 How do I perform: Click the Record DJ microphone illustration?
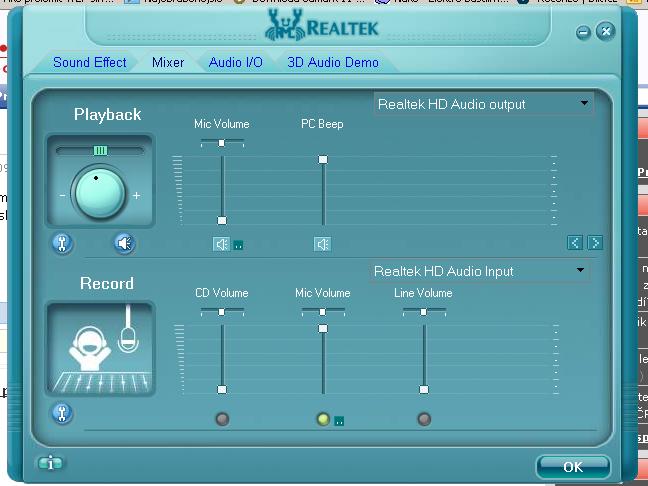pos(100,349)
